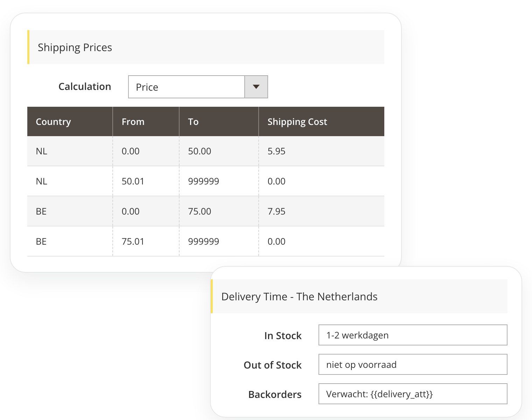Edit the Out of Stock field
The image size is (532, 420).
(x=413, y=364)
